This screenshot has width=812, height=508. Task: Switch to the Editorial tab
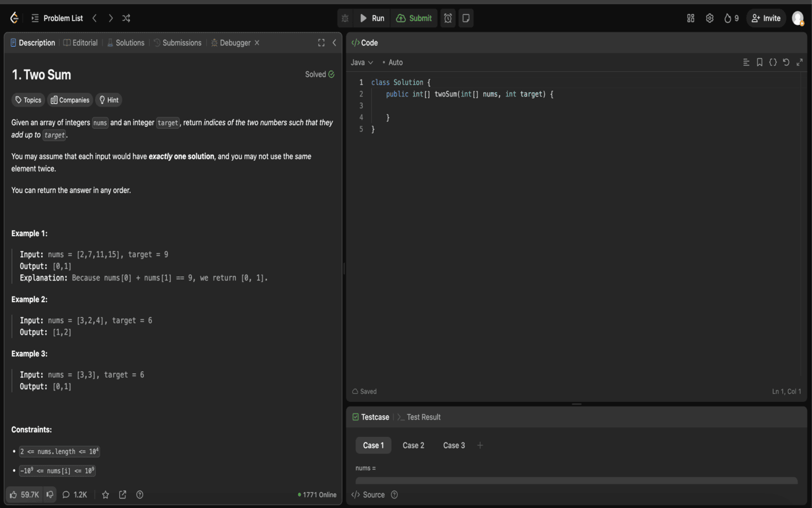click(x=81, y=43)
